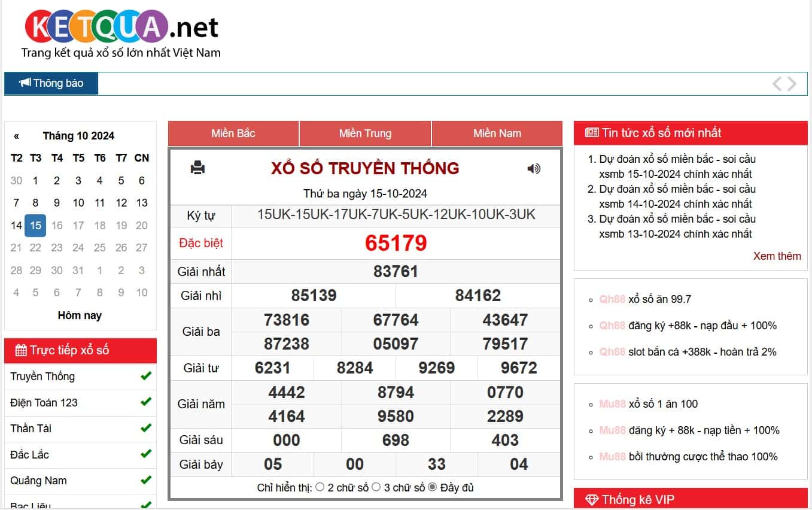Click Mu88 xổ số 1 ăn 100 link
Screen dimensions: 812x510
(x=649, y=404)
